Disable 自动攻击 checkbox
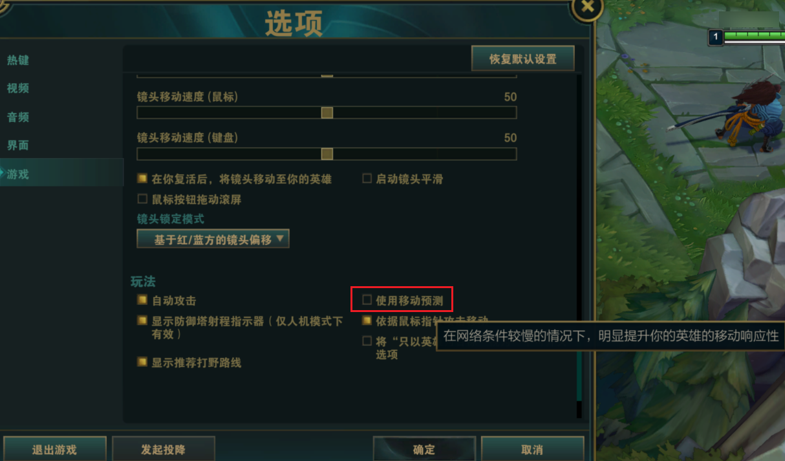785x461 pixels. click(x=142, y=300)
